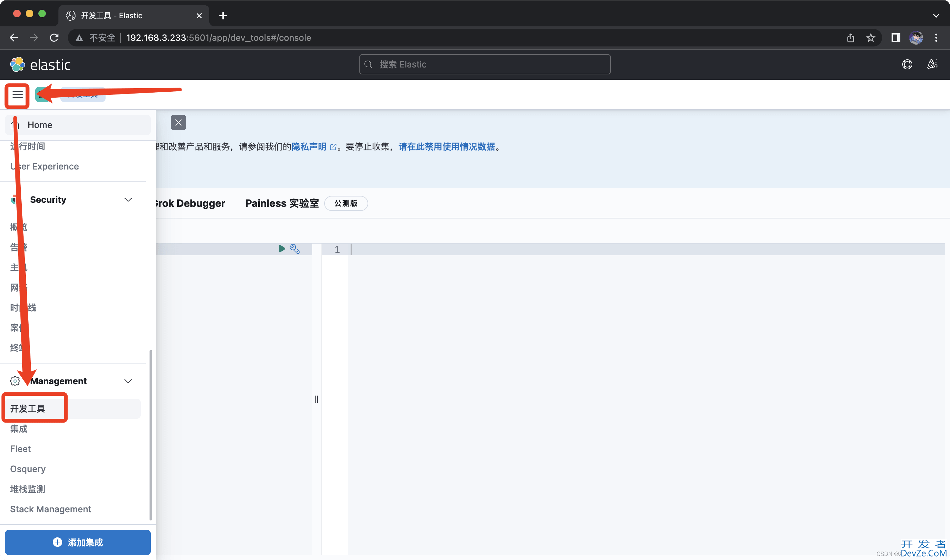Open the Home link
This screenshot has height=560, width=950.
[x=40, y=125]
